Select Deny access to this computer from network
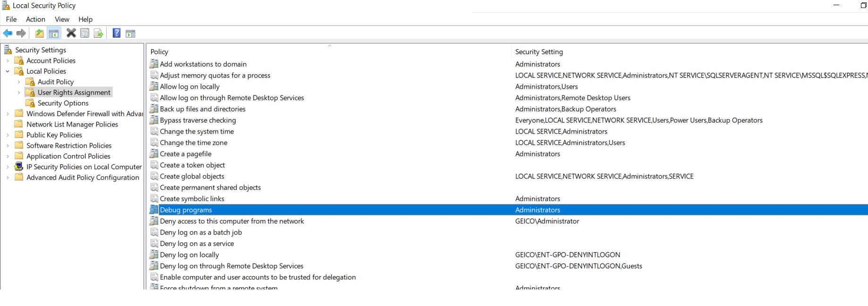 [232, 221]
